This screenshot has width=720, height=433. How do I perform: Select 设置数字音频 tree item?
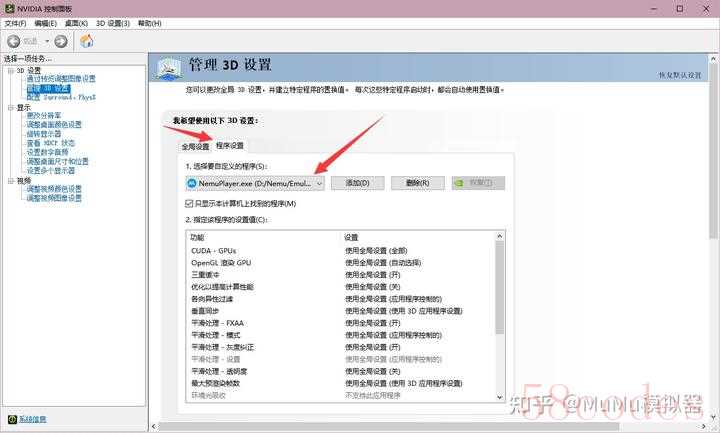point(47,152)
